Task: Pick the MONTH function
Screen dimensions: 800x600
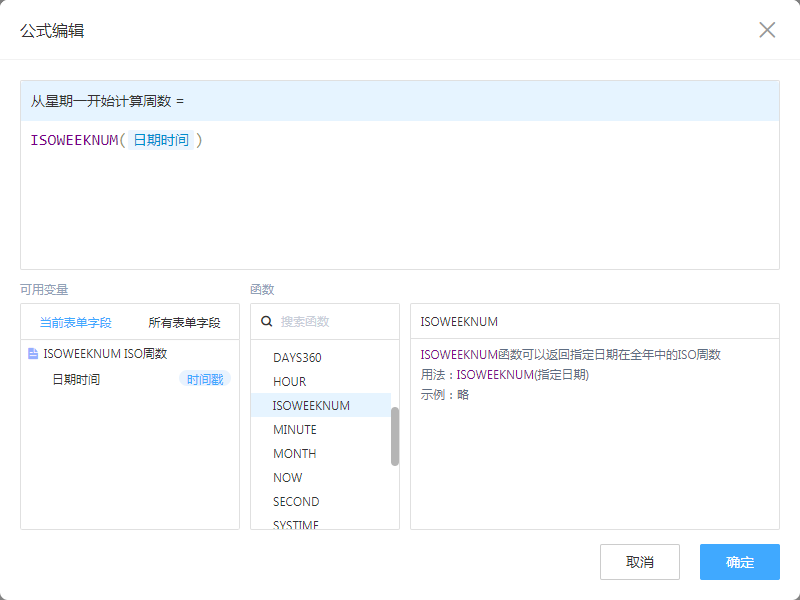Action: (294, 453)
